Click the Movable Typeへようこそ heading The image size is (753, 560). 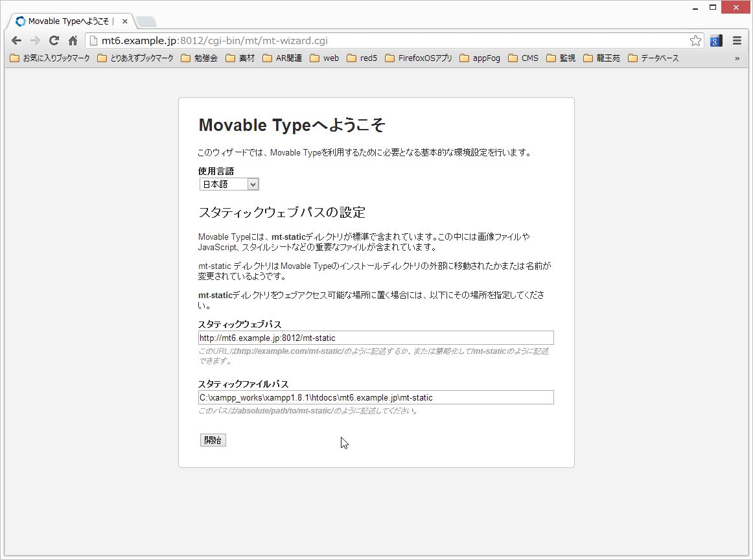tap(292, 125)
